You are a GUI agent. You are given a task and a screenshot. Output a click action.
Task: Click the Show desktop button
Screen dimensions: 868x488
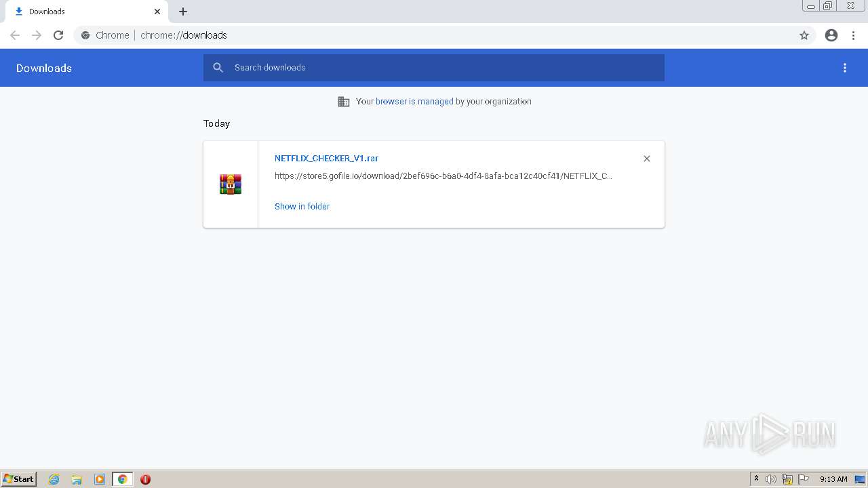tap(860, 479)
